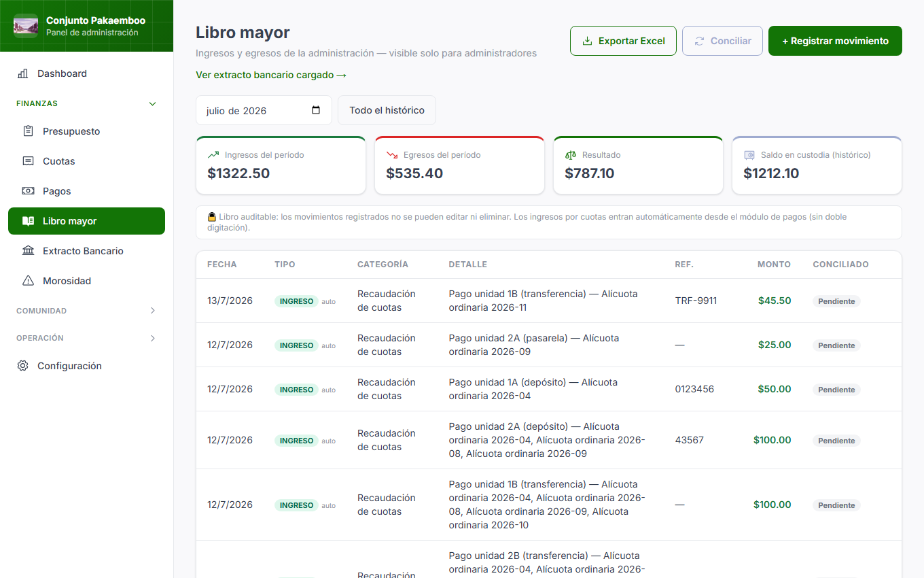Click reference 0123456
Image resolution: width=924 pixels, height=578 pixels.
694,389
